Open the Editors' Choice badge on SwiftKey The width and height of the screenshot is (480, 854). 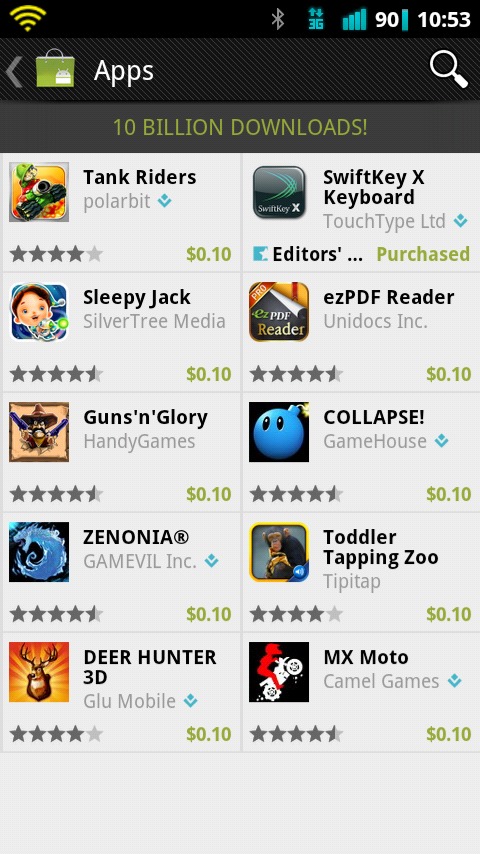[x=308, y=254]
